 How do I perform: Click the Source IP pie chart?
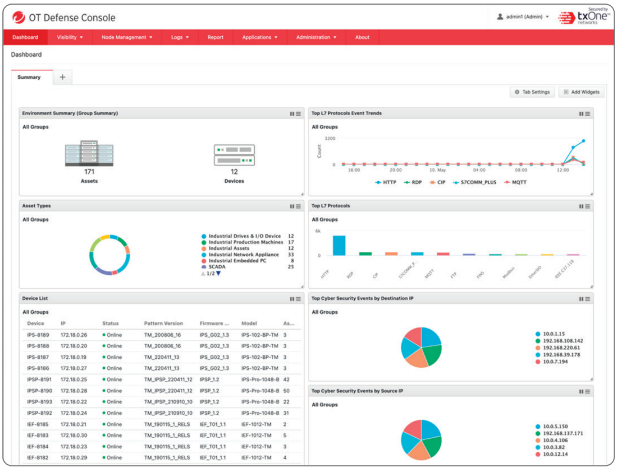[421, 439]
